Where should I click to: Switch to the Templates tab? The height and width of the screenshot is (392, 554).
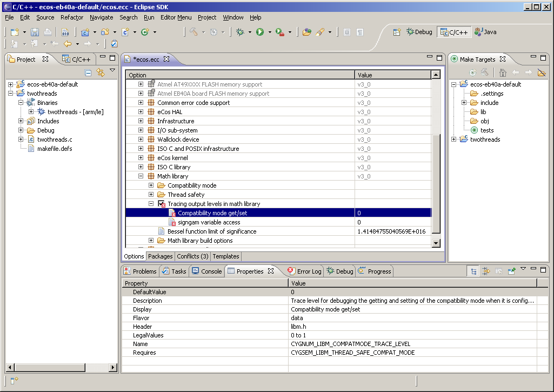226,256
